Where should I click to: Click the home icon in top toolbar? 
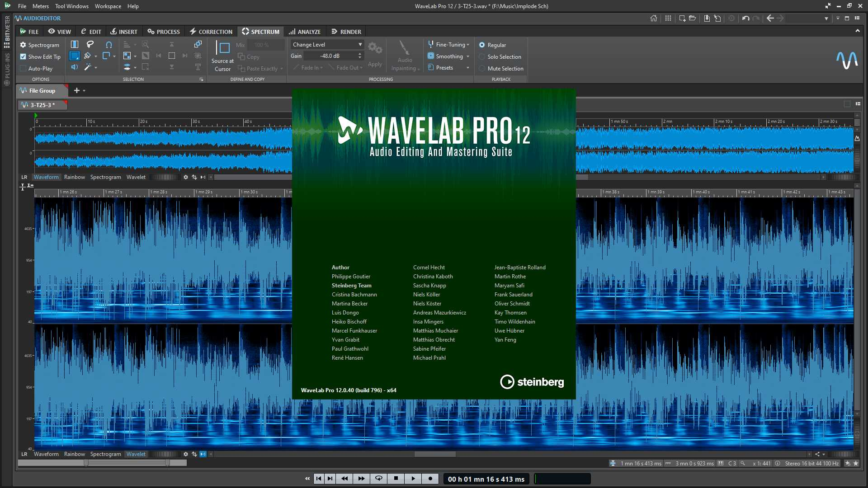point(654,19)
